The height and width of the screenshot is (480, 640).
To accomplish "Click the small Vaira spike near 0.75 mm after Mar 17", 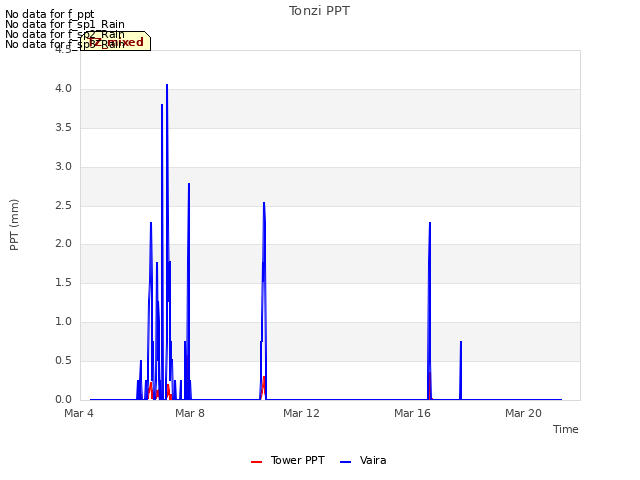I will pos(461,342).
